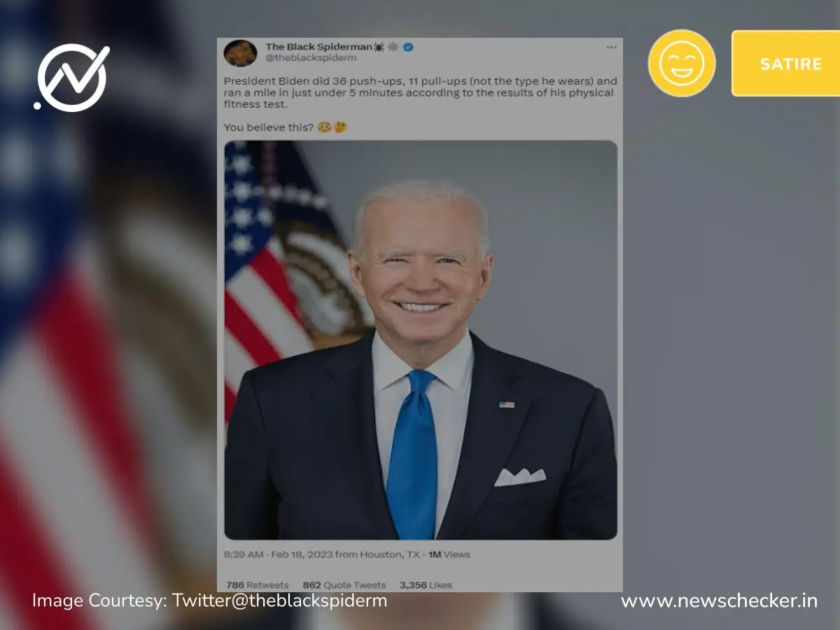840x630 pixels.
Task: View the 862 Quote Tweets list
Action: (344, 585)
